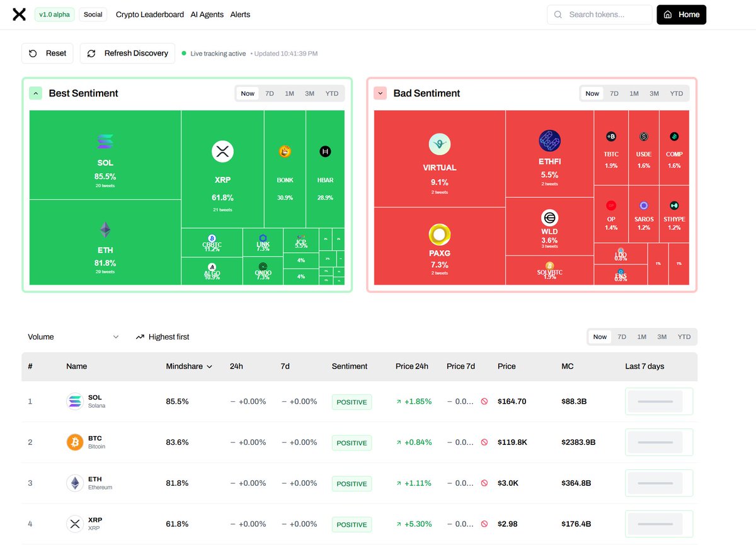This screenshot has height=545, width=756.
Task: Click POSITIVE badge in SOL row
Action: pyautogui.click(x=352, y=402)
